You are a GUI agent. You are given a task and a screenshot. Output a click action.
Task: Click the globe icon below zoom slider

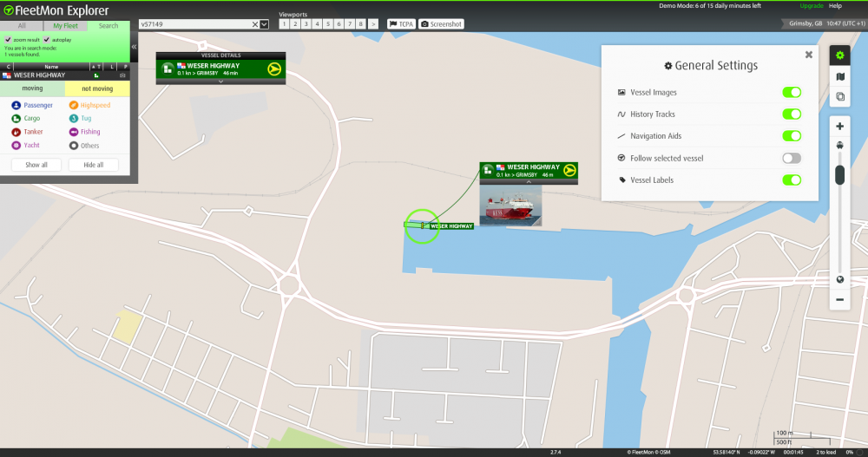point(839,279)
